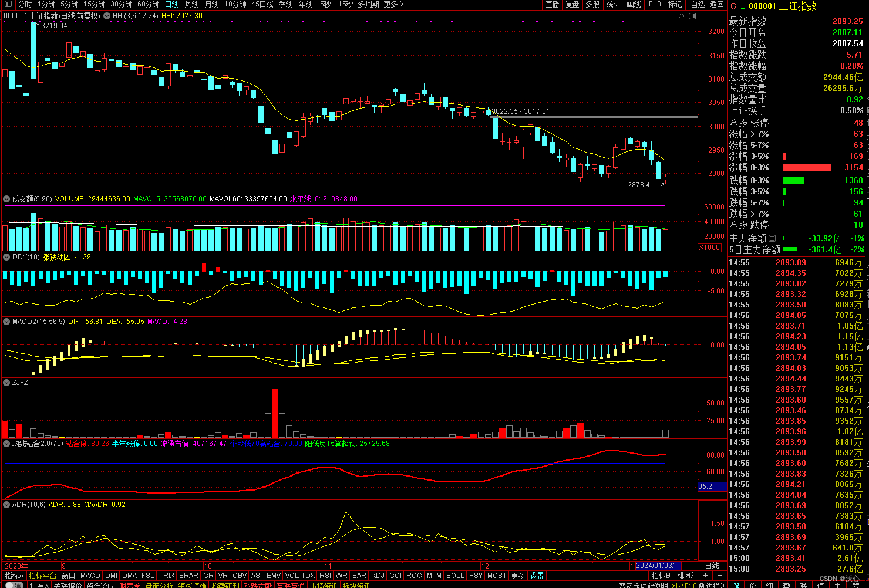
Task: Toggle the 均线粘合2.0 panel indicator icon
Action: [7, 444]
